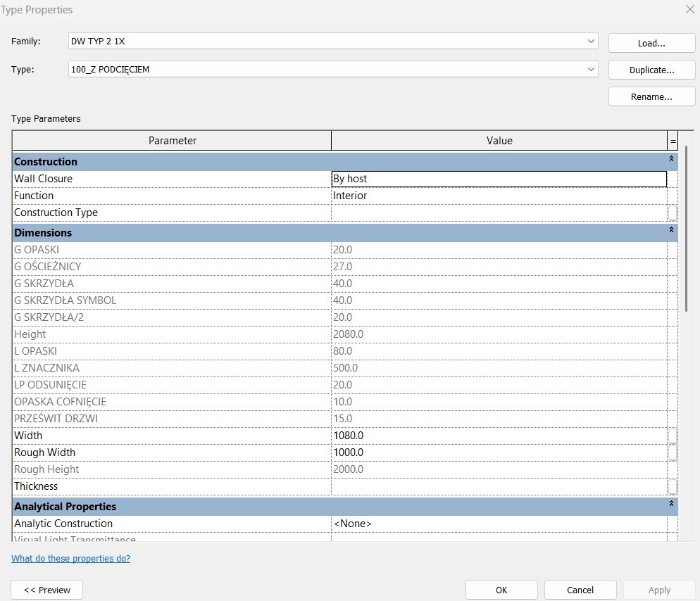This screenshot has width=700, height=601.
Task: Open the Family dropdown list
Action: pos(591,42)
